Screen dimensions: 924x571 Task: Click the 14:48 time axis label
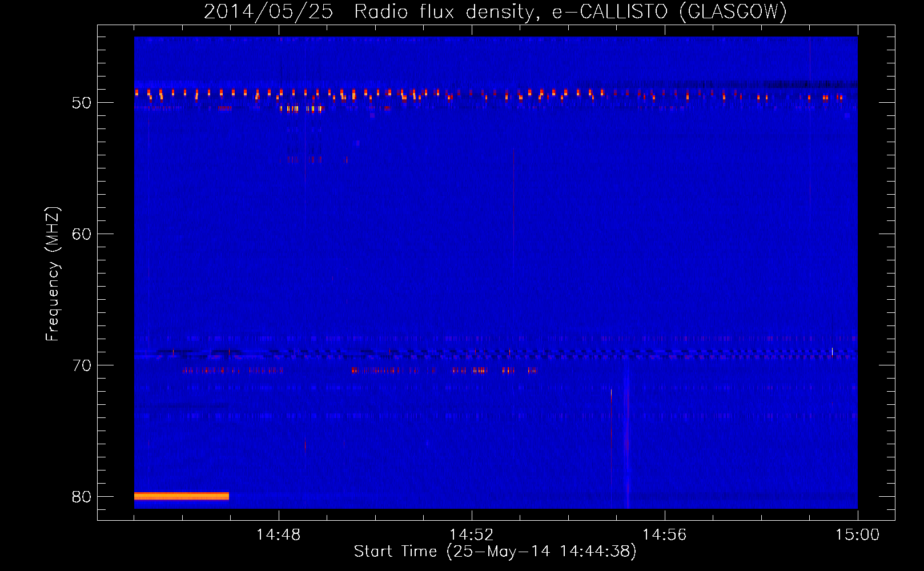279,535
